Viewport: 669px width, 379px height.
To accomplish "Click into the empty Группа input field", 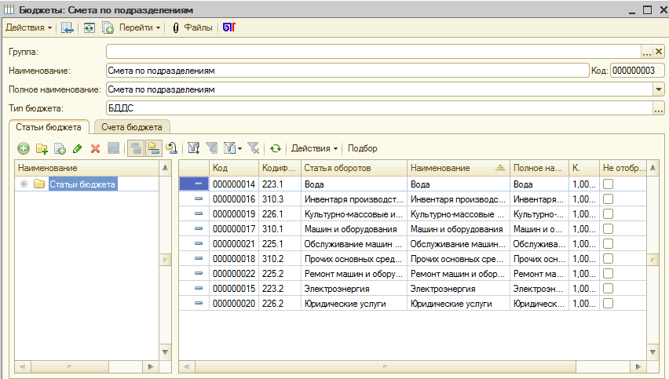I will [374, 52].
